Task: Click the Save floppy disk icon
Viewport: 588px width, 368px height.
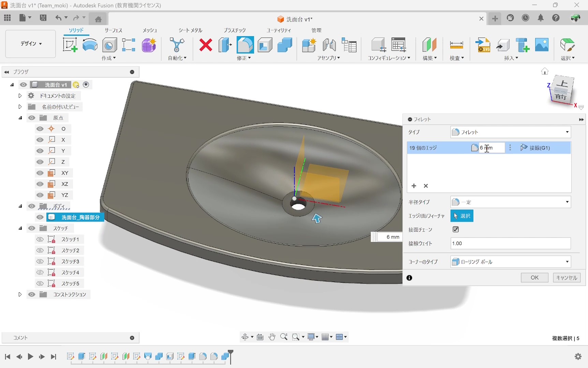Action: click(43, 18)
